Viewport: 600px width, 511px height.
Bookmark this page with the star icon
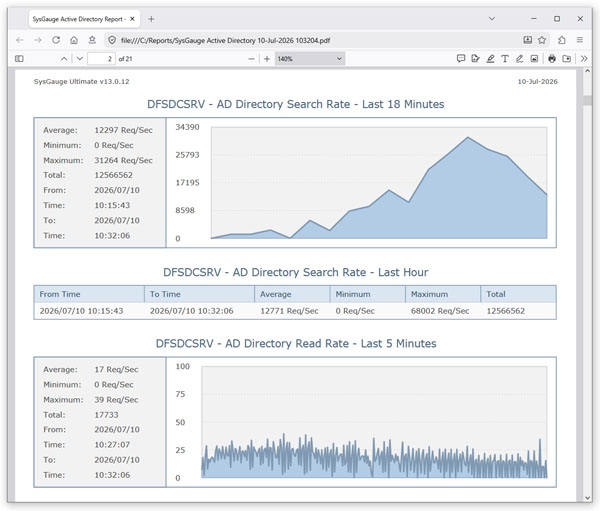[x=542, y=40]
